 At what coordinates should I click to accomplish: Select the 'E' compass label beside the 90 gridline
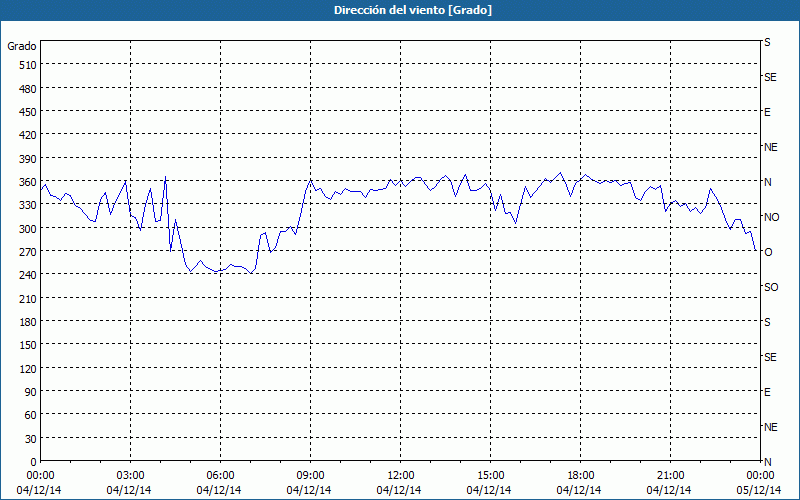pyautogui.click(x=767, y=392)
